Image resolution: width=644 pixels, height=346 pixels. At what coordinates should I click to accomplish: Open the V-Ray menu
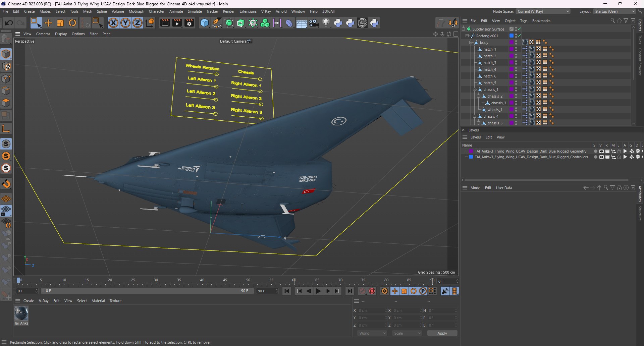click(266, 11)
